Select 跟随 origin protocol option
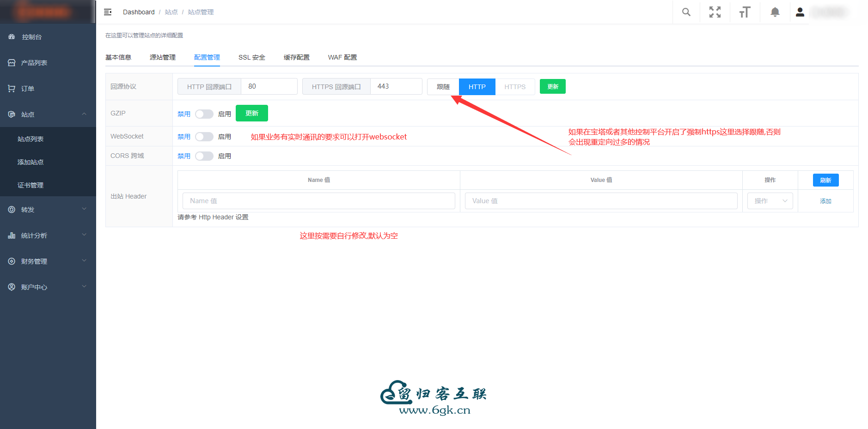 click(443, 87)
